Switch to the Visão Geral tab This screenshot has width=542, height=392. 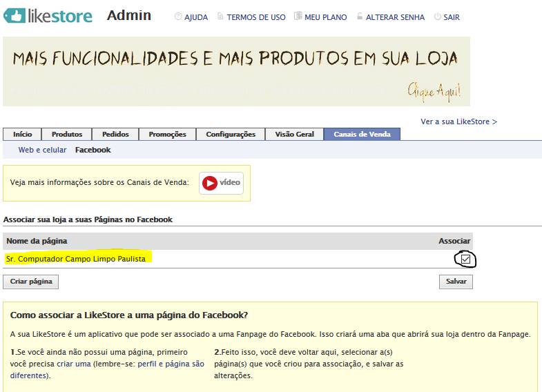click(x=294, y=135)
